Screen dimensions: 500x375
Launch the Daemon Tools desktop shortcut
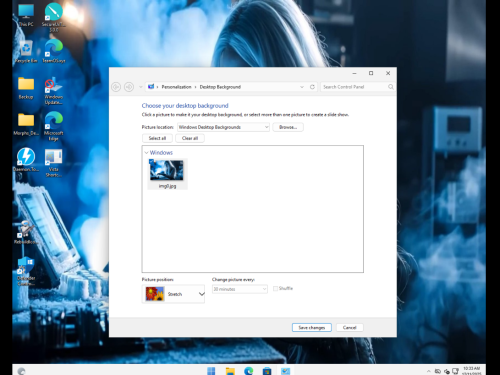coord(26,160)
